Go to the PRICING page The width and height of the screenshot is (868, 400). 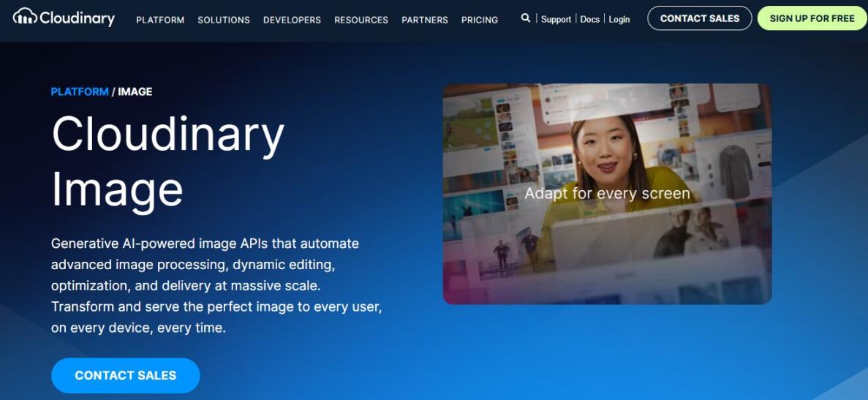tap(480, 19)
